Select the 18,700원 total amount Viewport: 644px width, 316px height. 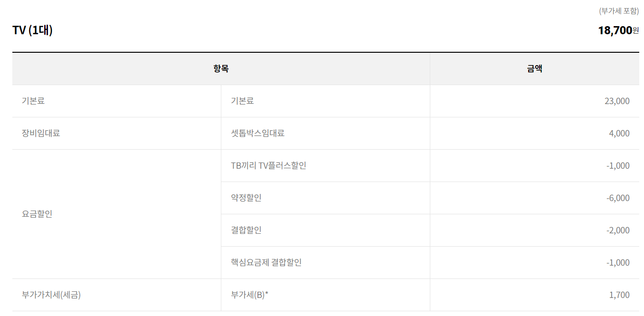pyautogui.click(x=618, y=30)
